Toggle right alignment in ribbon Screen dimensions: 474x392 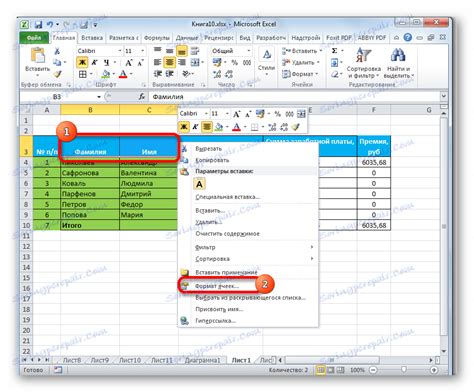click(x=182, y=62)
